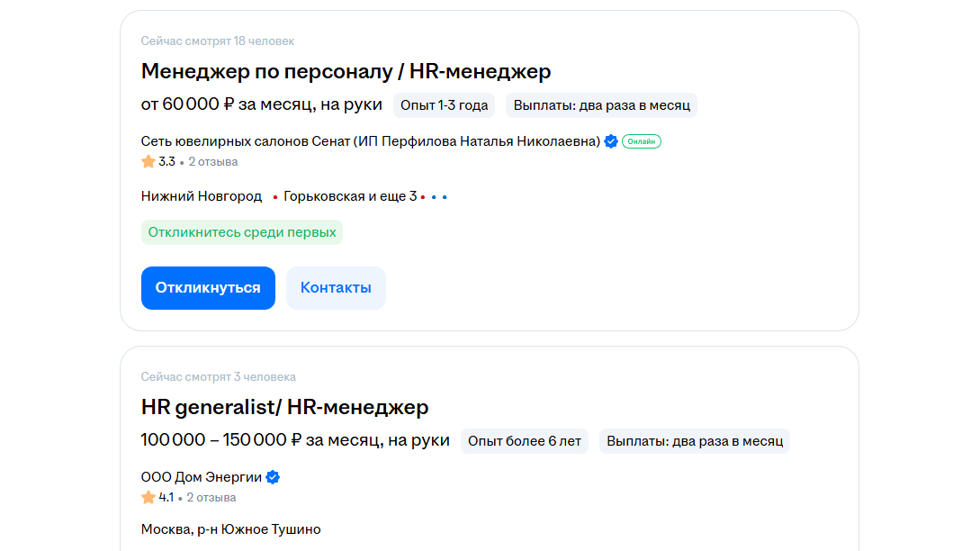
Task: Open the ООО Дом Энергии company page
Action: [201, 477]
